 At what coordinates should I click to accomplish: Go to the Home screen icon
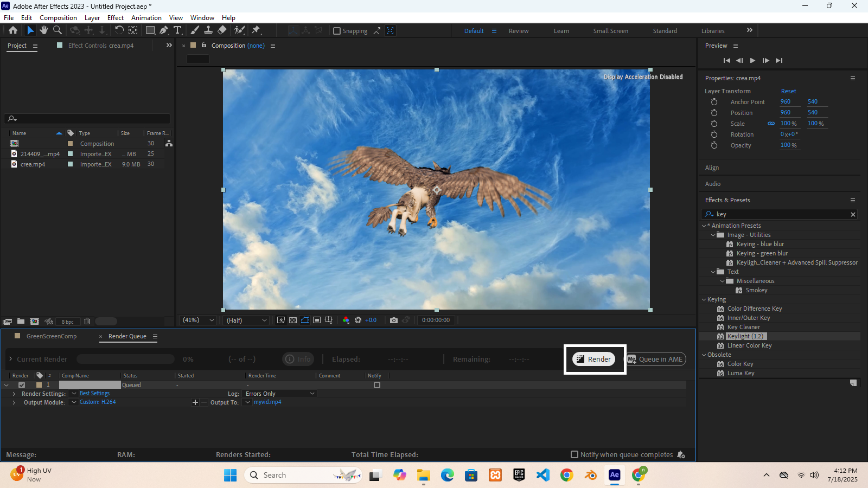pyautogui.click(x=13, y=30)
